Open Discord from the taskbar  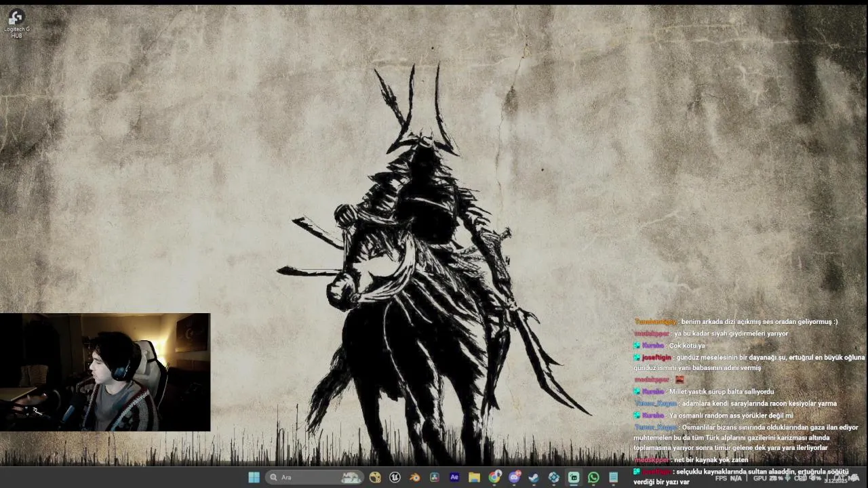514,477
